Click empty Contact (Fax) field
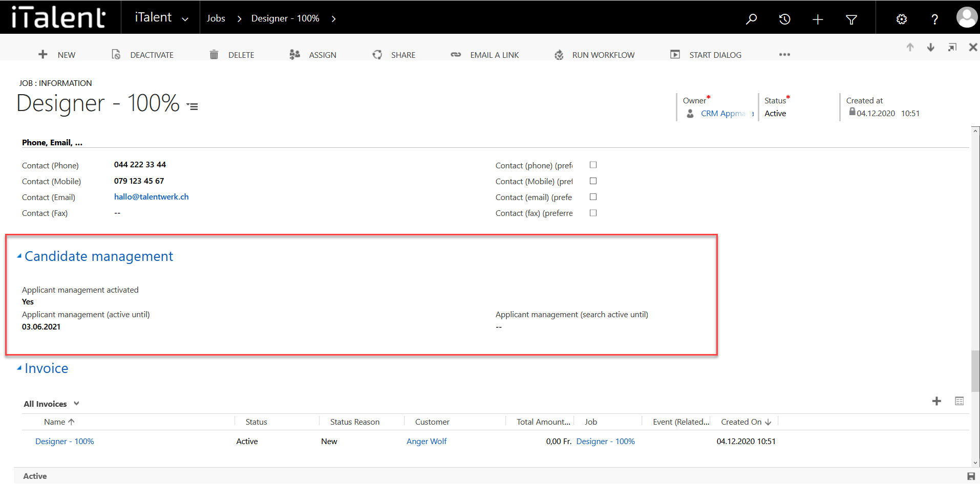The image size is (980, 484). [x=117, y=213]
